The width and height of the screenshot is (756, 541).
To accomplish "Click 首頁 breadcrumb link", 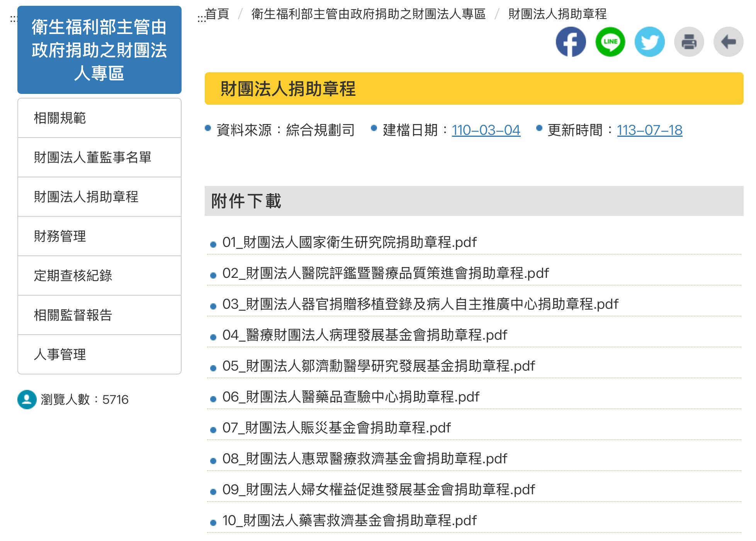I will (217, 14).
